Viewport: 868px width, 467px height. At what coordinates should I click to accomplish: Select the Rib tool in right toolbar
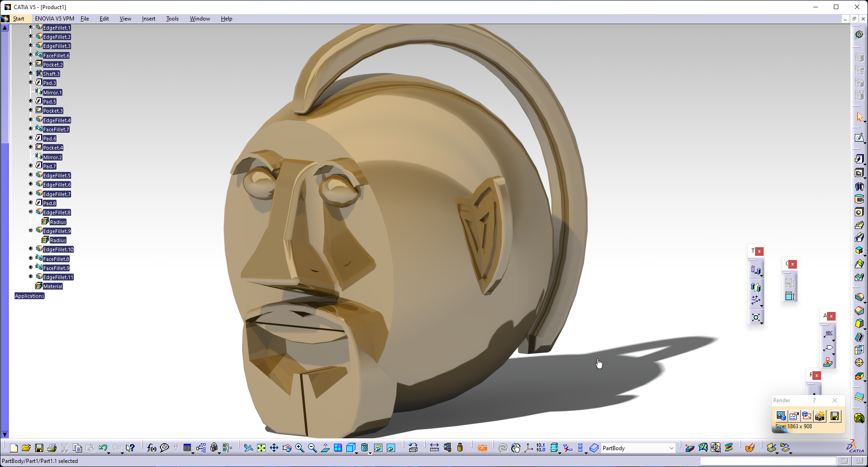pyautogui.click(x=859, y=224)
